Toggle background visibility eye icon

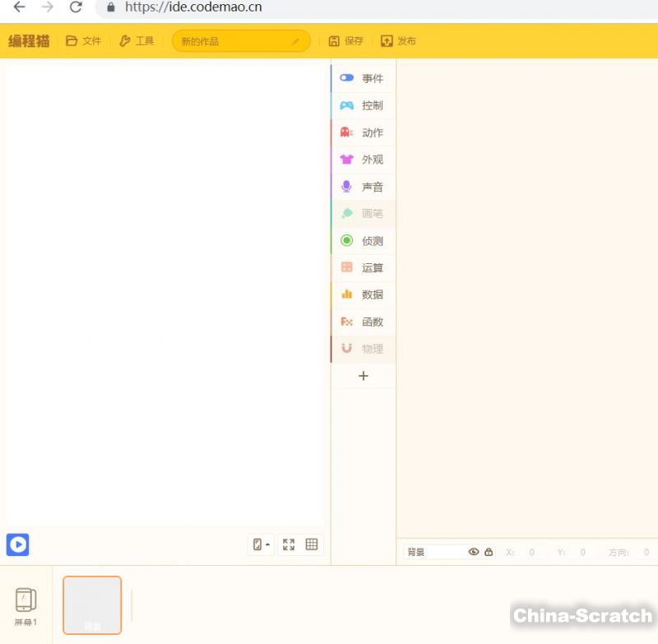coord(474,552)
